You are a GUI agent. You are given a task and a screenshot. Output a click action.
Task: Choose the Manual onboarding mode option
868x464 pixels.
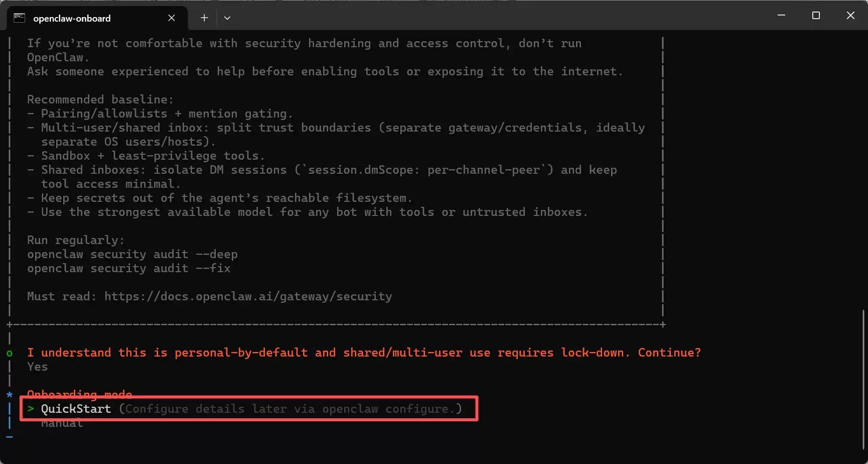pos(62,423)
